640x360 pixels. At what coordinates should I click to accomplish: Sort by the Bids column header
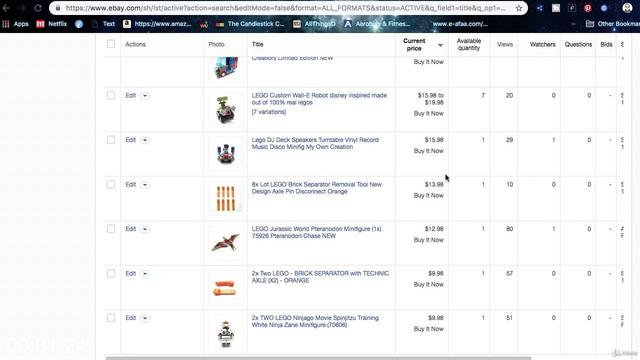click(606, 44)
